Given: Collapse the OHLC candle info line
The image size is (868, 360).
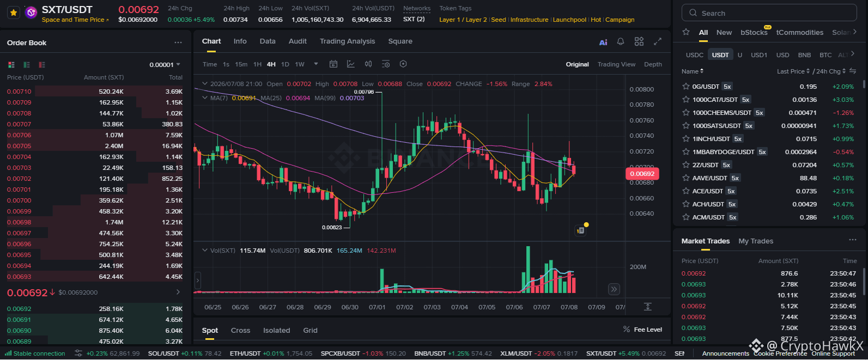Looking at the screenshot, I should coord(205,84).
